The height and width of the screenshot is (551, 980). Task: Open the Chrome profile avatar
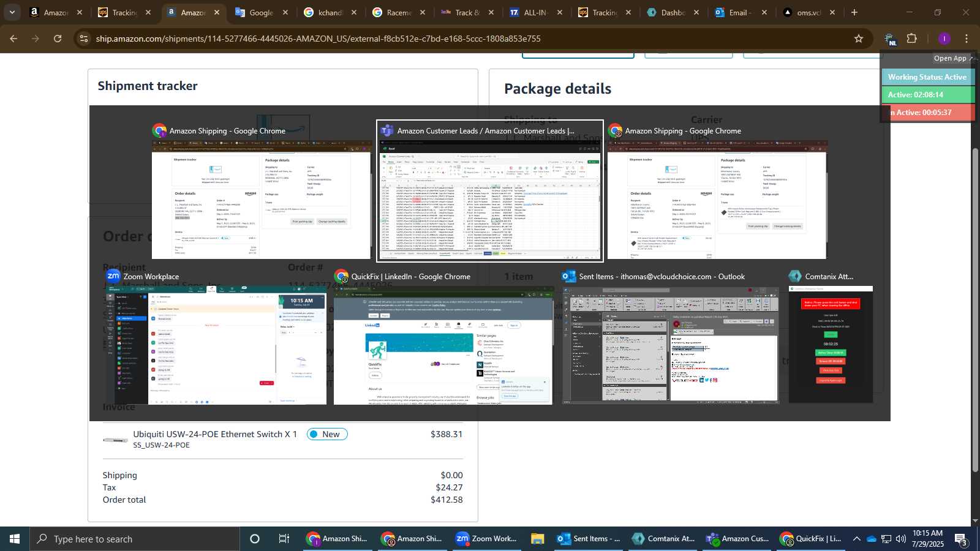(x=944, y=39)
